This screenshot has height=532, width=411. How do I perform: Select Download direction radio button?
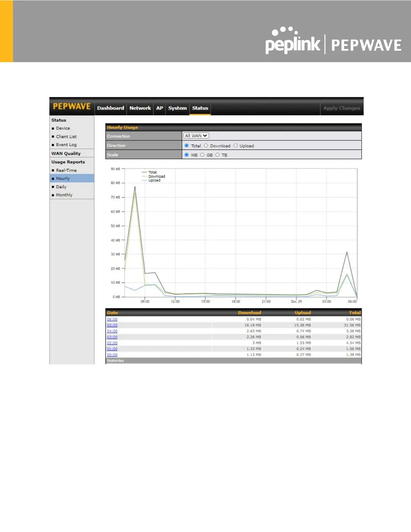[x=206, y=145]
